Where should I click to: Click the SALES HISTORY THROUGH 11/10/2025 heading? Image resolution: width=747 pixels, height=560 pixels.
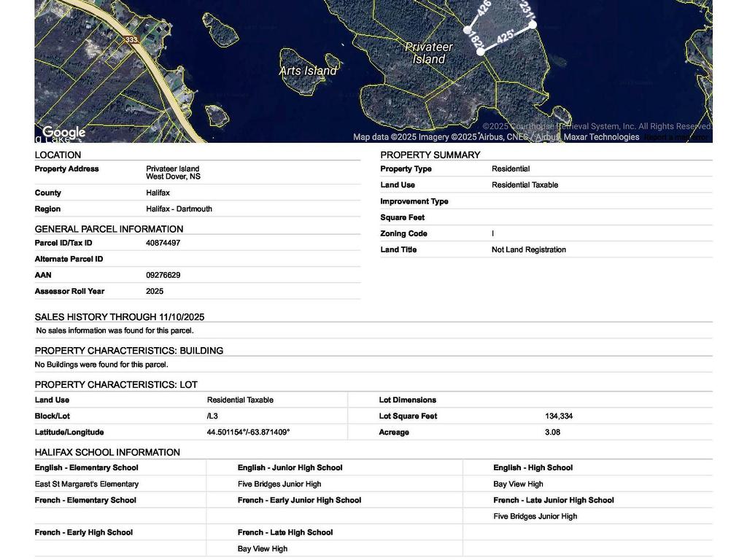pos(120,317)
